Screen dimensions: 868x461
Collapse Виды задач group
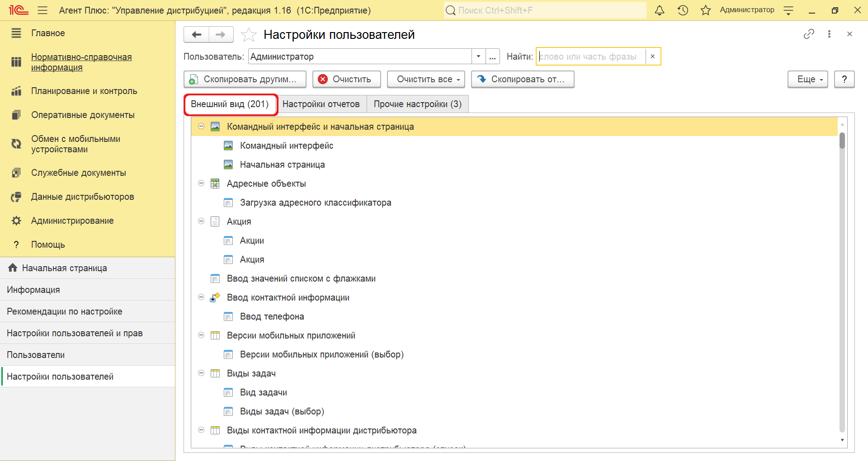[201, 373]
